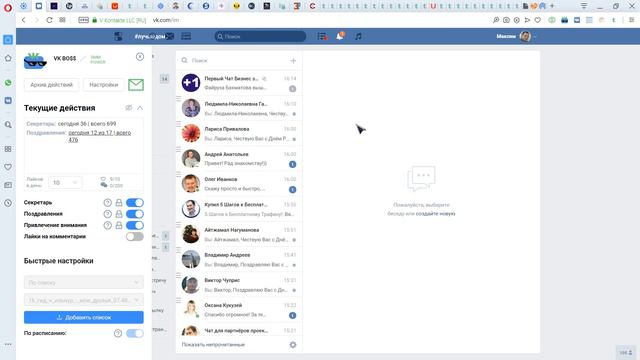
Task: Open chat with Виктор Чуприс
Action: tap(239, 284)
